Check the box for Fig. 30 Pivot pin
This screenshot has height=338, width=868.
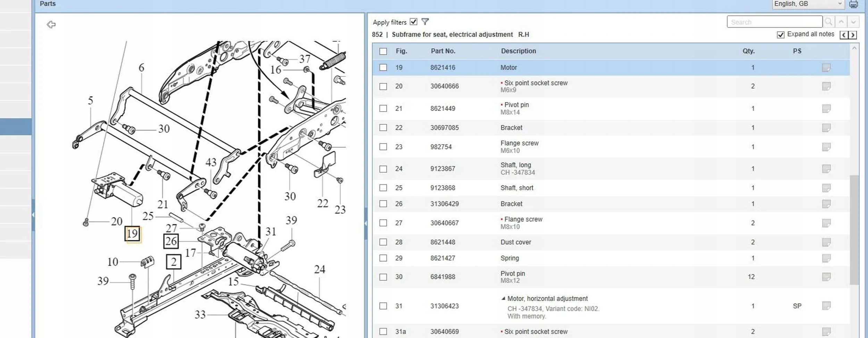(x=383, y=277)
